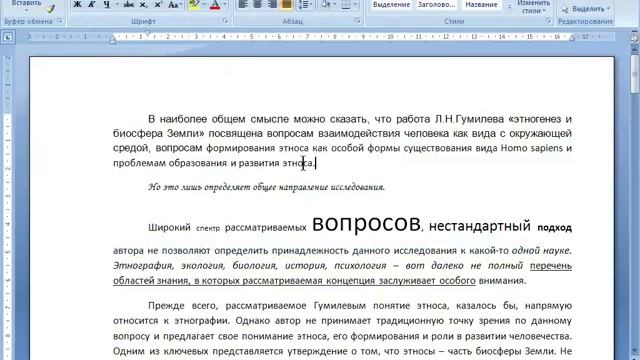Open highlight color dropdown arrow
The height and width of the screenshot is (360, 640).
tap(204, 5)
